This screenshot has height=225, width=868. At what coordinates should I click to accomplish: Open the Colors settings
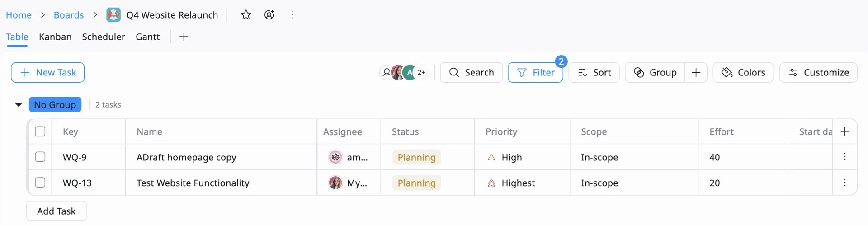[743, 72]
